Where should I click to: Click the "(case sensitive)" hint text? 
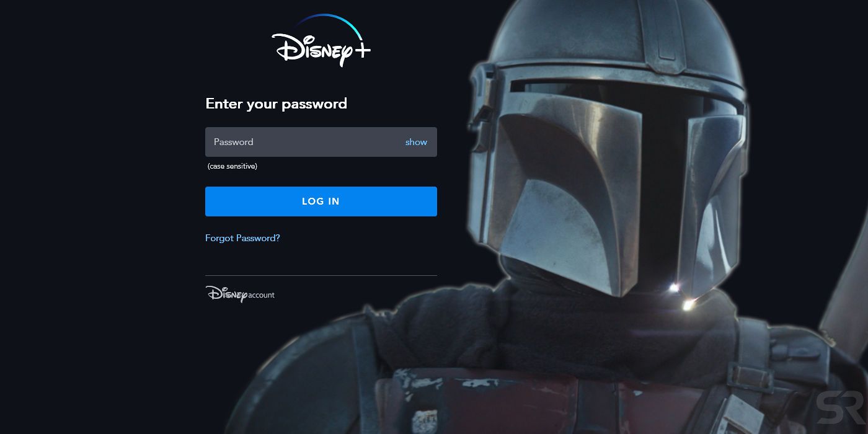point(232,166)
